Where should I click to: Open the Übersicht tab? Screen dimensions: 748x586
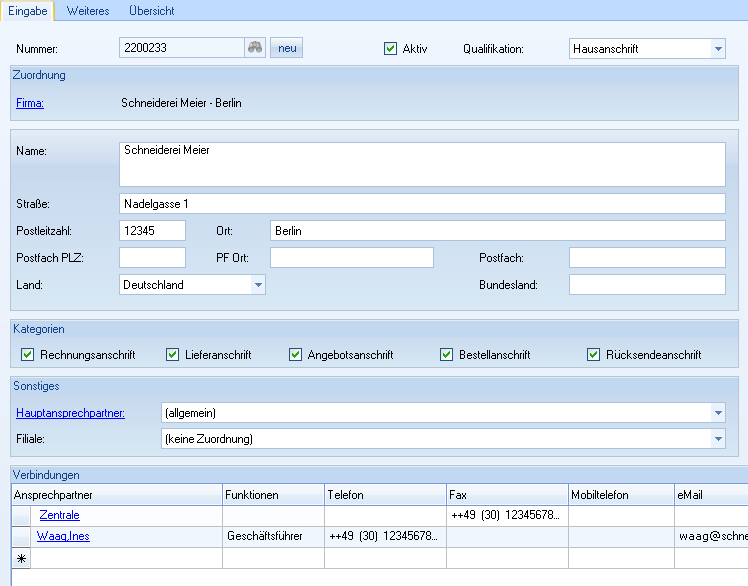(x=151, y=11)
